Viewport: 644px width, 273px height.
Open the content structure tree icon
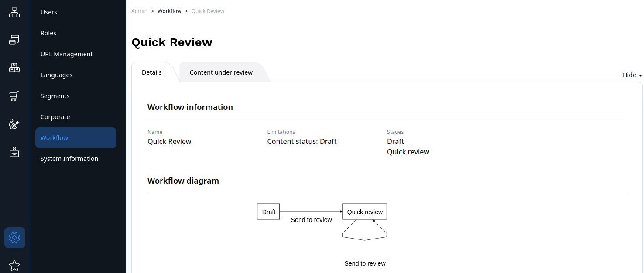coord(14,12)
